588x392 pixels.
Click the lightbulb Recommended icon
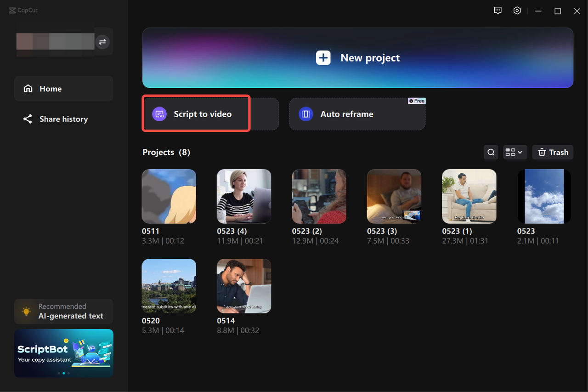27,311
